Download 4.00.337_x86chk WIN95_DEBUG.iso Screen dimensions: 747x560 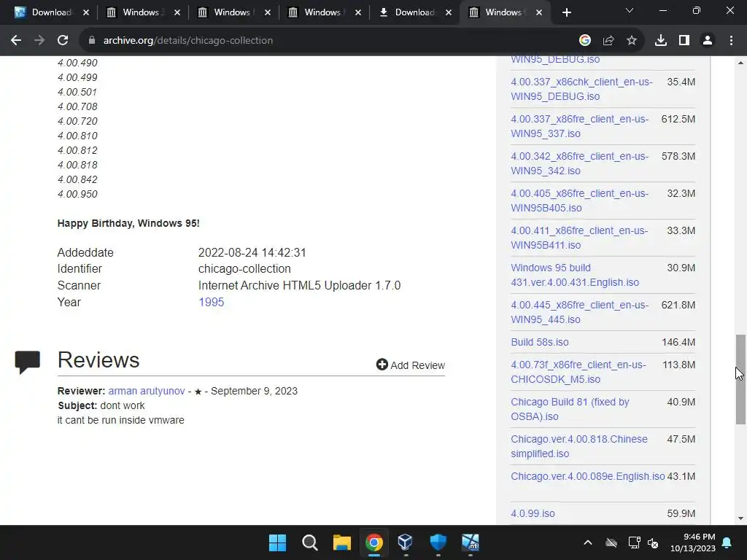point(581,89)
